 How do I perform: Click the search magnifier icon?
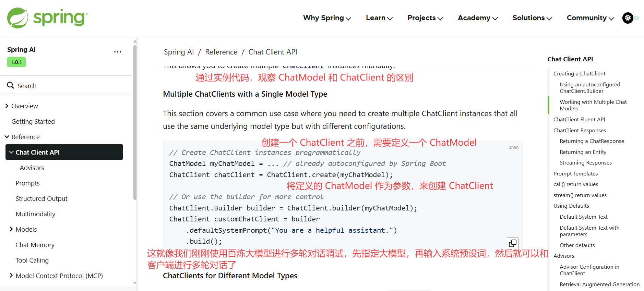(x=11, y=85)
